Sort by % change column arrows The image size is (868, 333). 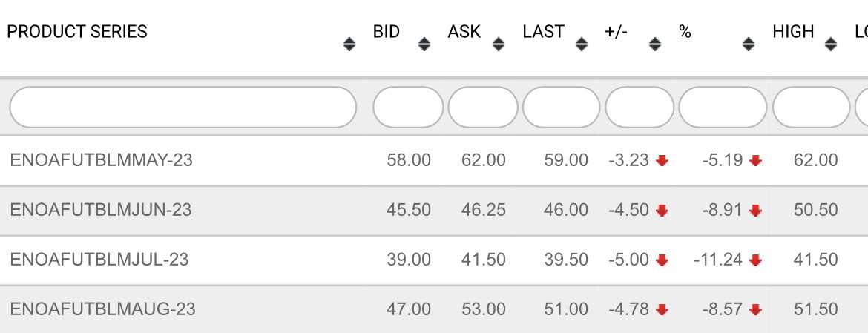[x=749, y=44]
